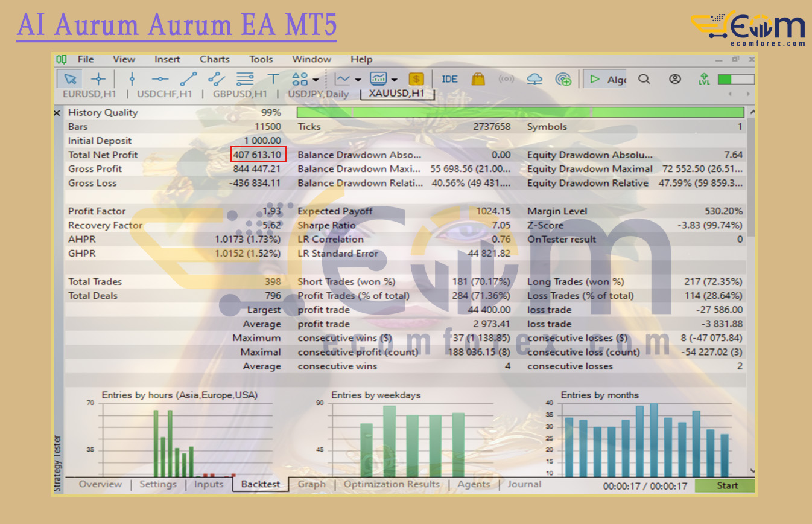The height and width of the screenshot is (524, 812).
Task: Choose the horizontal line tool
Action: [x=160, y=79]
